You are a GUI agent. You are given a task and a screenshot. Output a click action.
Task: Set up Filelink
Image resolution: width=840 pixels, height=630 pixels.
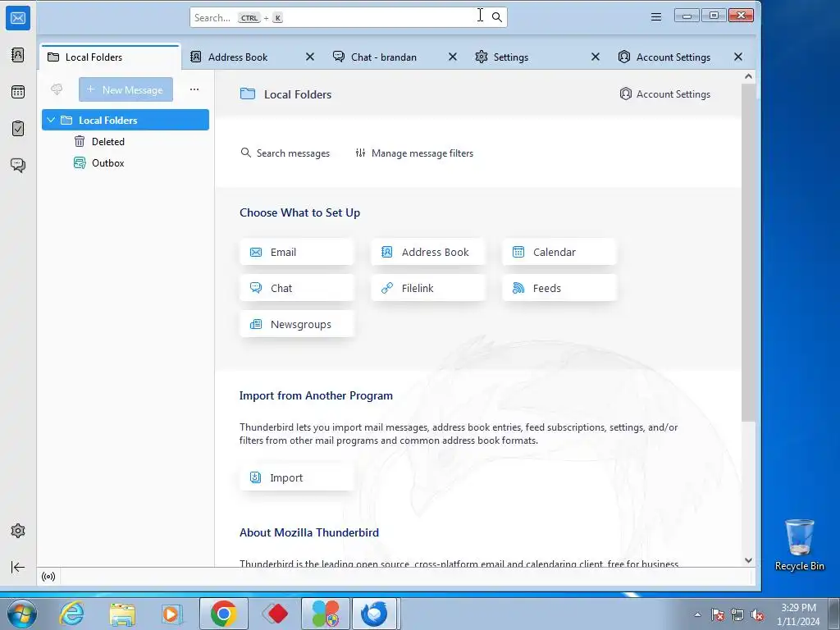click(428, 288)
